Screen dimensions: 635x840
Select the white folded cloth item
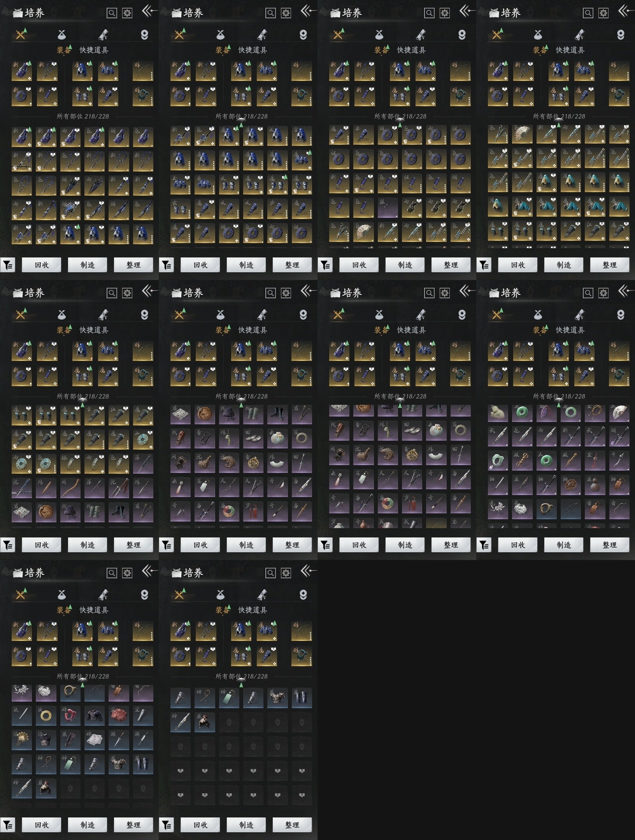[x=95, y=740]
